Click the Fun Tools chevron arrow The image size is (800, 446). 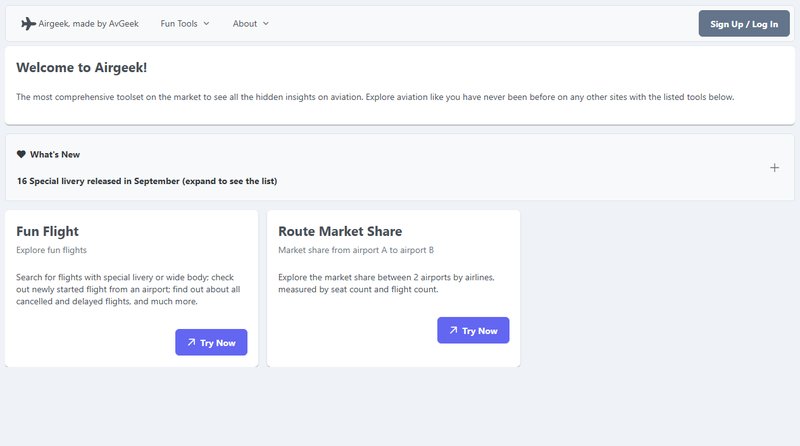click(206, 23)
